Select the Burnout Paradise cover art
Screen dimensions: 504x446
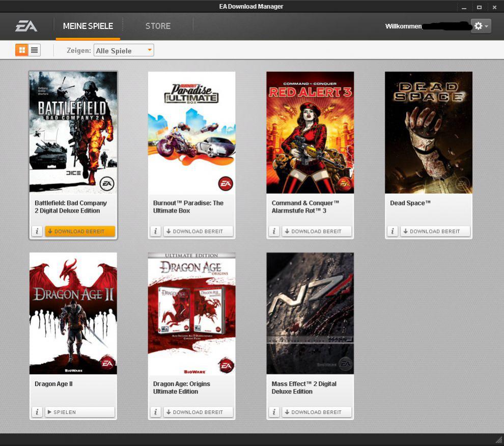(191, 132)
